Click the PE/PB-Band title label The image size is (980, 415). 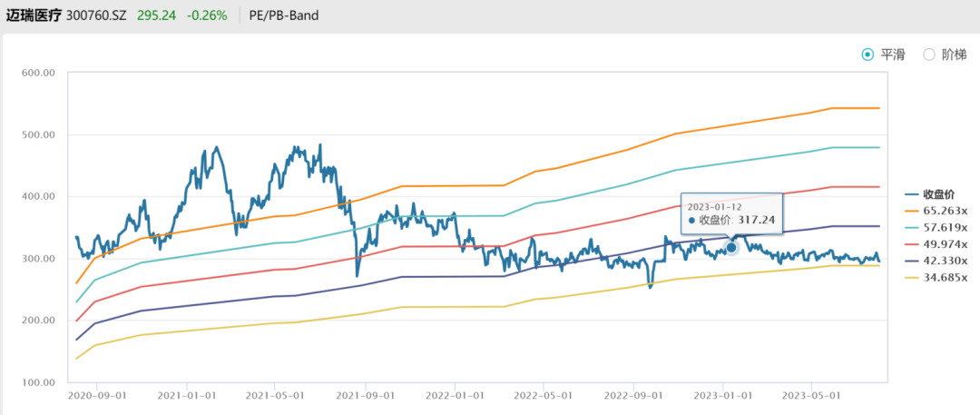(284, 15)
